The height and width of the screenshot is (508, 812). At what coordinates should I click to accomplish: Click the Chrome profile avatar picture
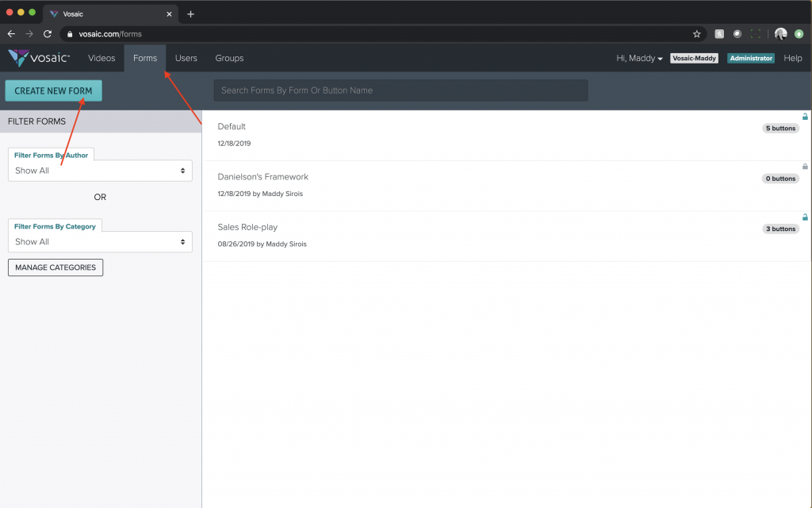point(780,34)
